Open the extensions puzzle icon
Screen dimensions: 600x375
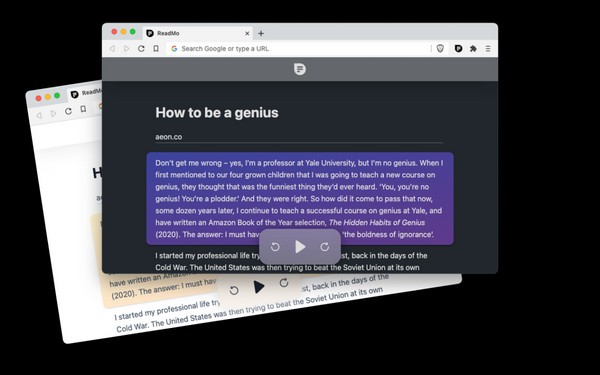point(473,49)
